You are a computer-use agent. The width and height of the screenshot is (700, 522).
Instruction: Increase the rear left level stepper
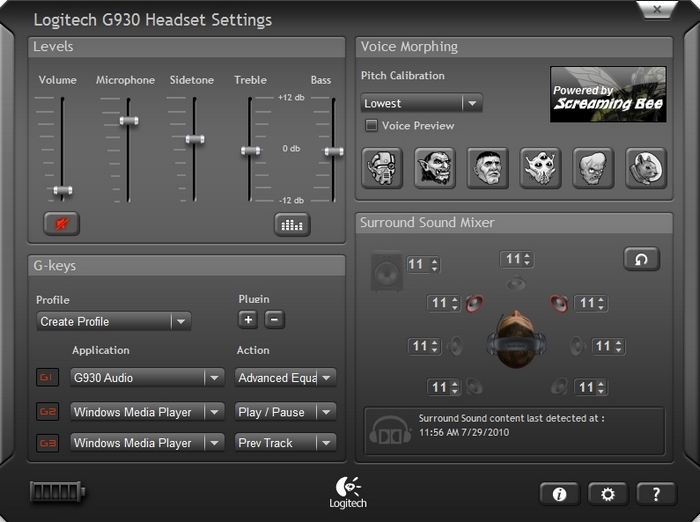455,383
